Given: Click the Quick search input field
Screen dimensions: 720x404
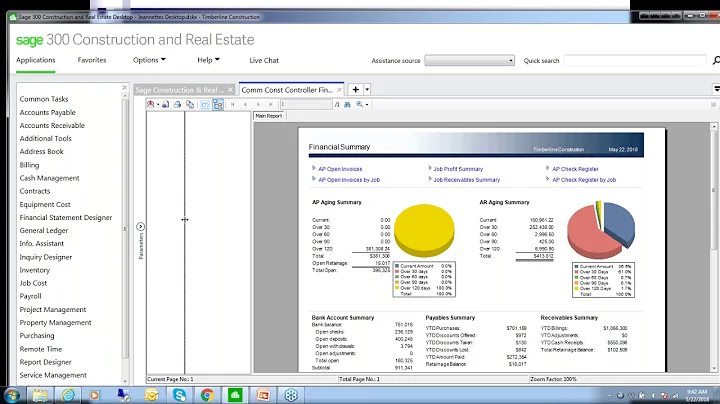Looking at the screenshot, I should (x=635, y=60).
